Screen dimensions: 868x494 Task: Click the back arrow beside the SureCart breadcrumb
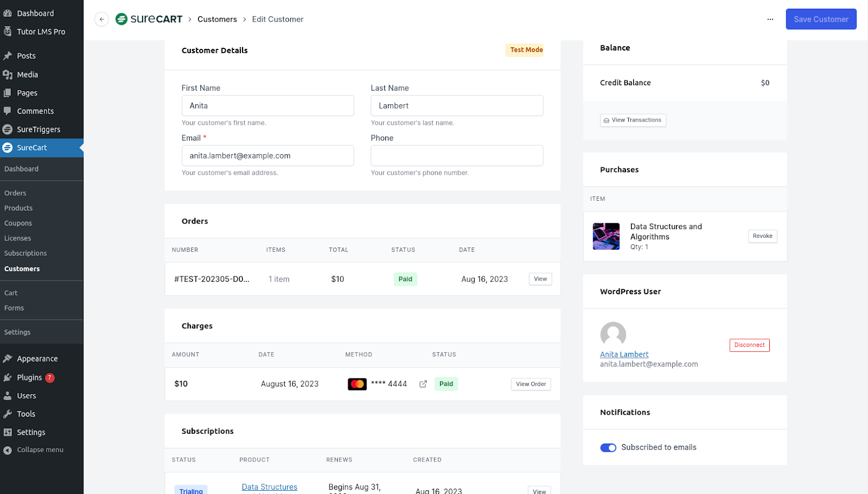click(101, 19)
